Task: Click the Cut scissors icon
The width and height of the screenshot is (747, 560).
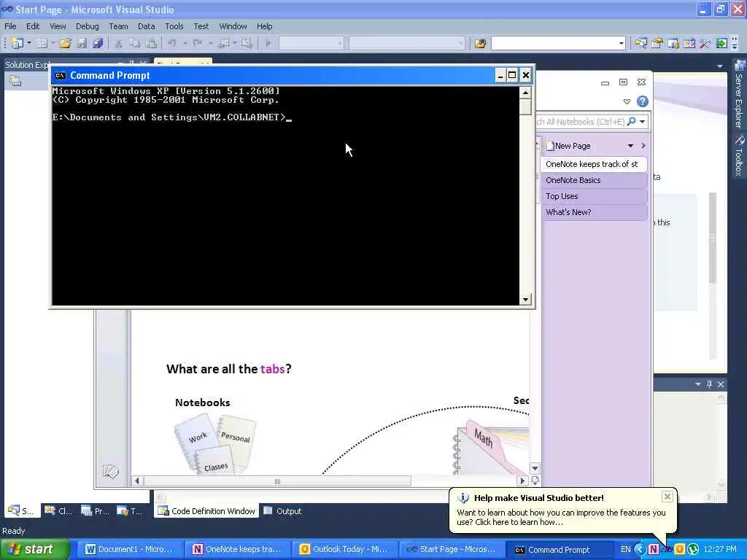Action: pos(119,43)
